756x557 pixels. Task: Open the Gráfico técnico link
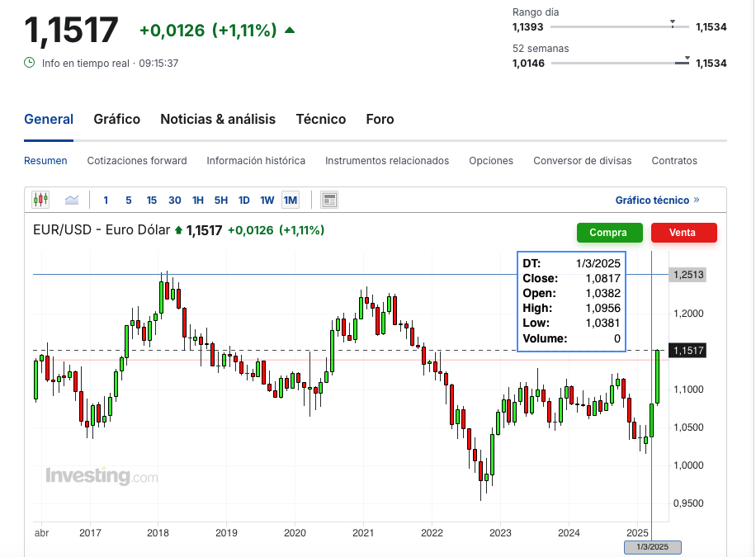652,201
